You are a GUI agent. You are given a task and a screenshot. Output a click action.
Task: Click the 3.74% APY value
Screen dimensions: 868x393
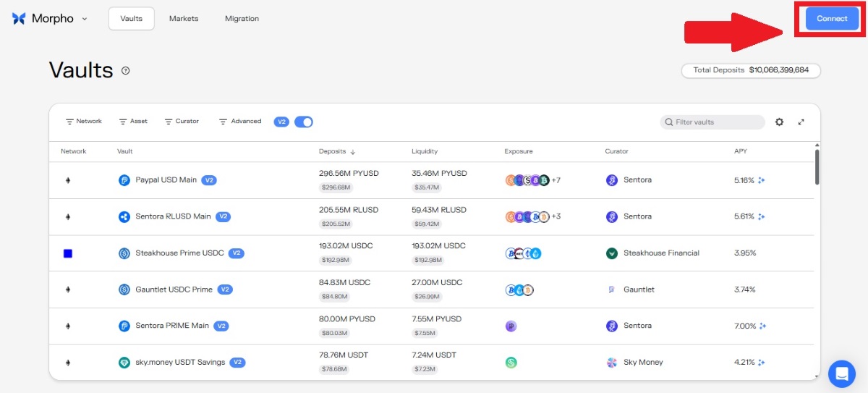tap(745, 290)
